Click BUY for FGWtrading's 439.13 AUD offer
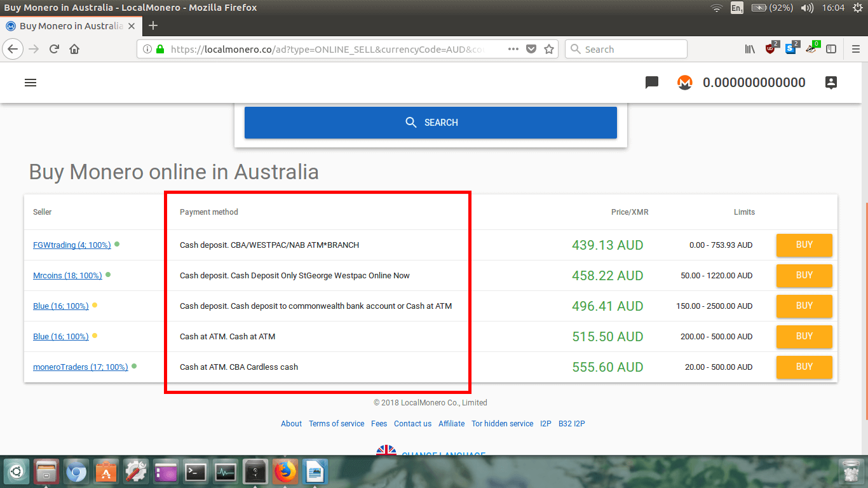The height and width of the screenshot is (488, 868). coord(804,245)
